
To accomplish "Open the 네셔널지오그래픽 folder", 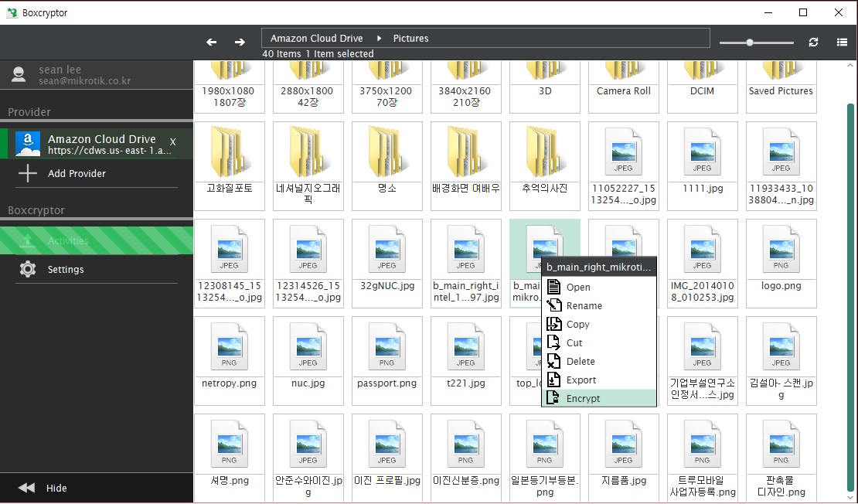I will pyautogui.click(x=308, y=166).
